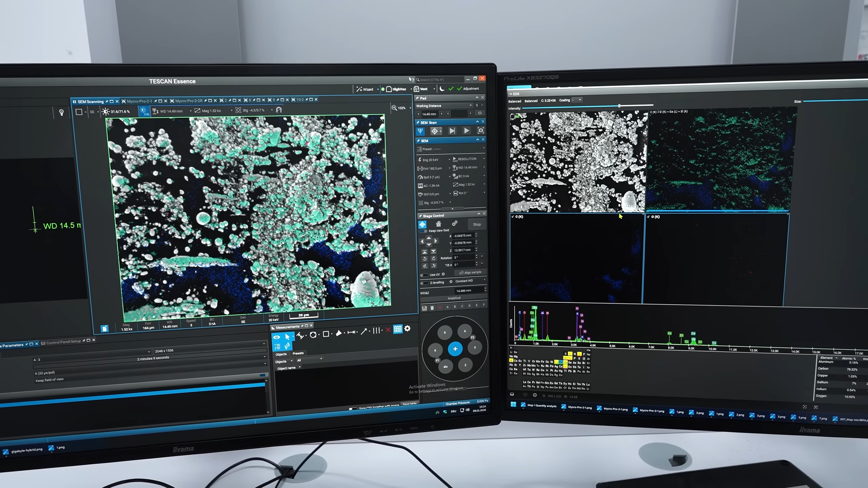Screen dimensions: 868x488
Task: Open the Presets tab in Measurements
Action: [x=298, y=353]
